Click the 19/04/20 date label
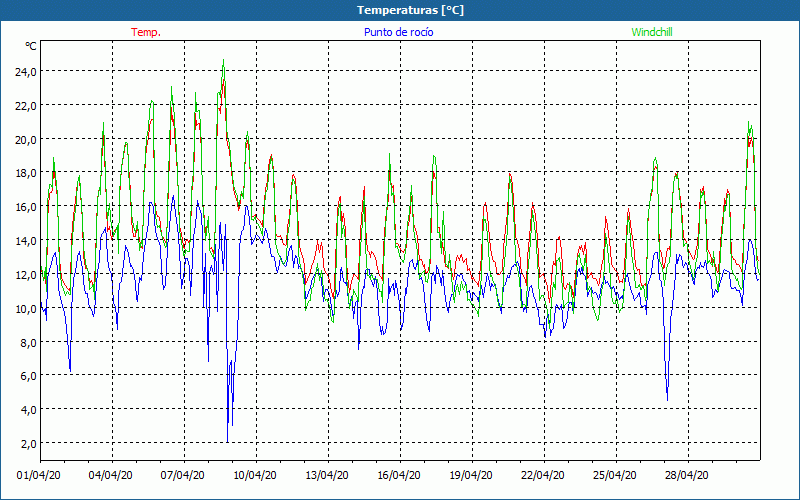The image size is (800, 500). (x=471, y=475)
